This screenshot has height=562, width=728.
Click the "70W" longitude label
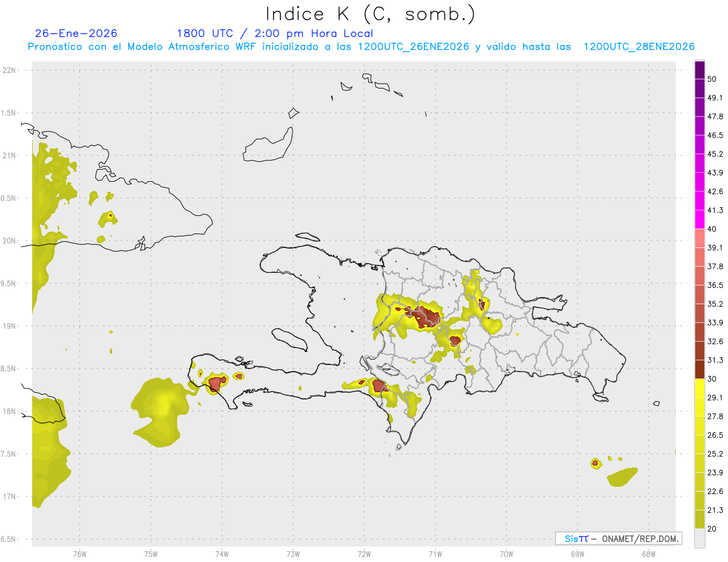pos(507,554)
